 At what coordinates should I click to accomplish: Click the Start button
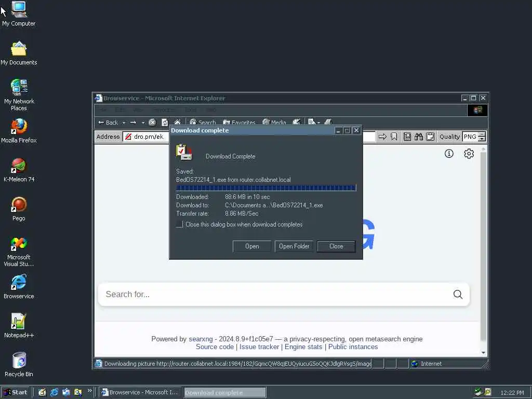16,392
